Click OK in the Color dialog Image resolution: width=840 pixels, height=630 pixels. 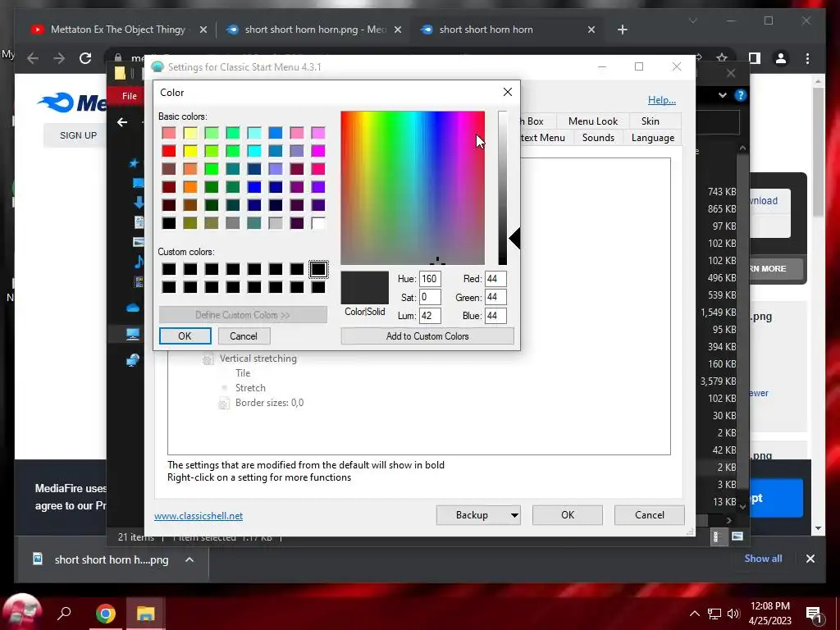(x=185, y=336)
